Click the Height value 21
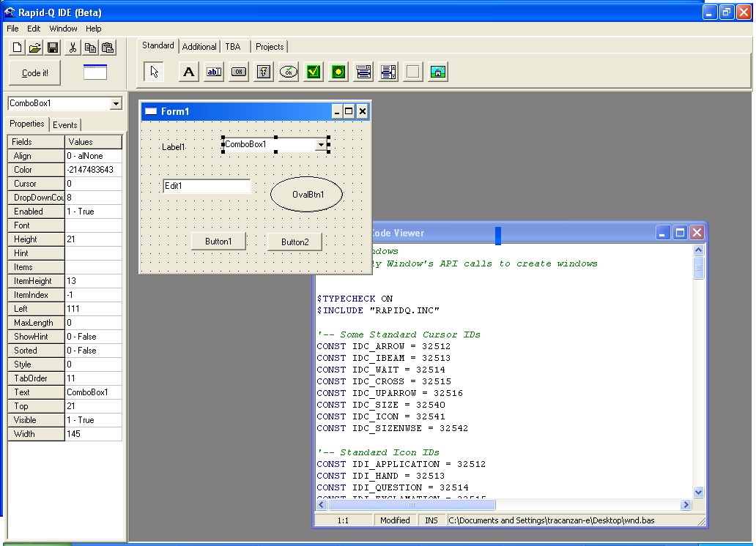 [x=94, y=239]
